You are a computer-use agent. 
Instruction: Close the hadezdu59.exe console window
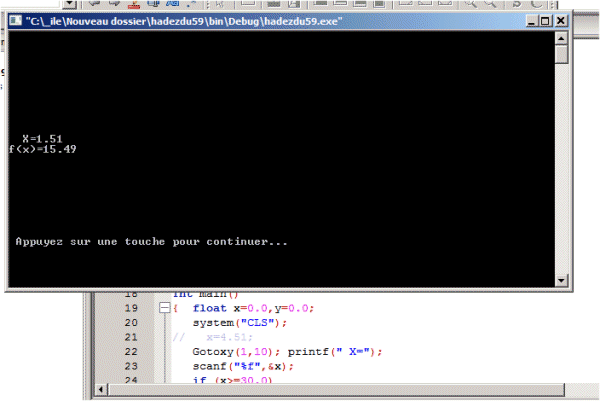(x=560, y=20)
